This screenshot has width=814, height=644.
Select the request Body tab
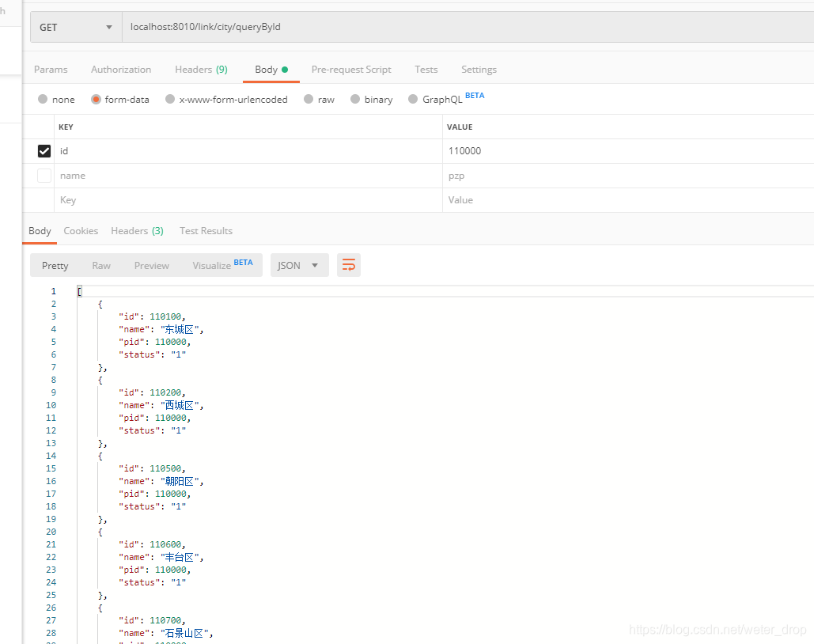[271, 69]
